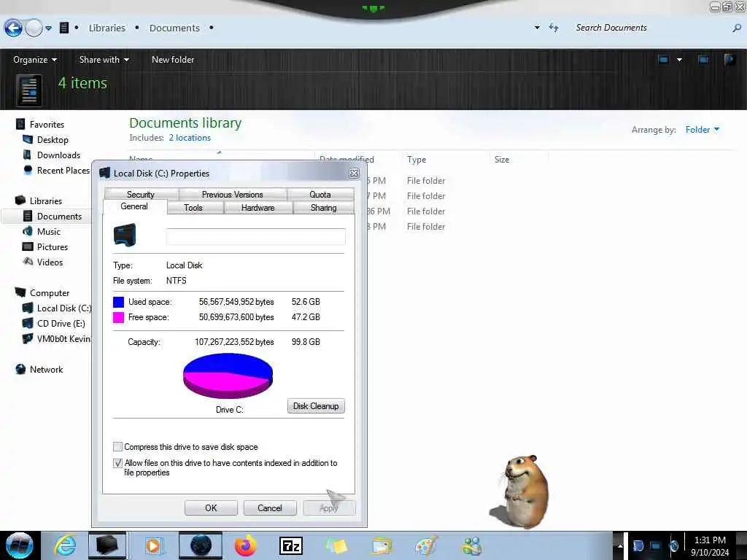Go back with the Explorer back arrow
This screenshot has height=560, width=747.
(x=13, y=28)
